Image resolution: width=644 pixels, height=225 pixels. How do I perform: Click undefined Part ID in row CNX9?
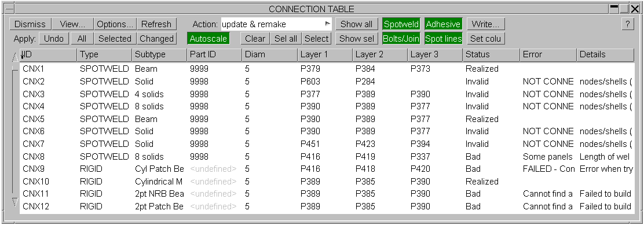coord(213,169)
